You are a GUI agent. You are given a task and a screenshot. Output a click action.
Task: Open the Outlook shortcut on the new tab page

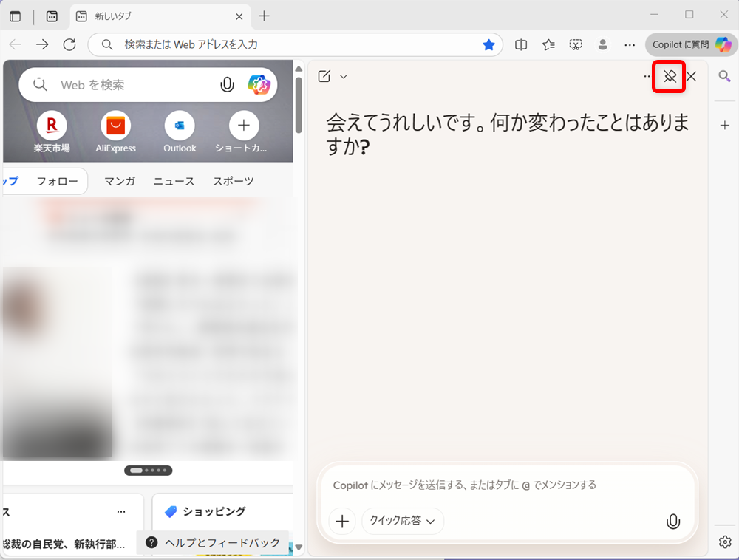pos(180,127)
